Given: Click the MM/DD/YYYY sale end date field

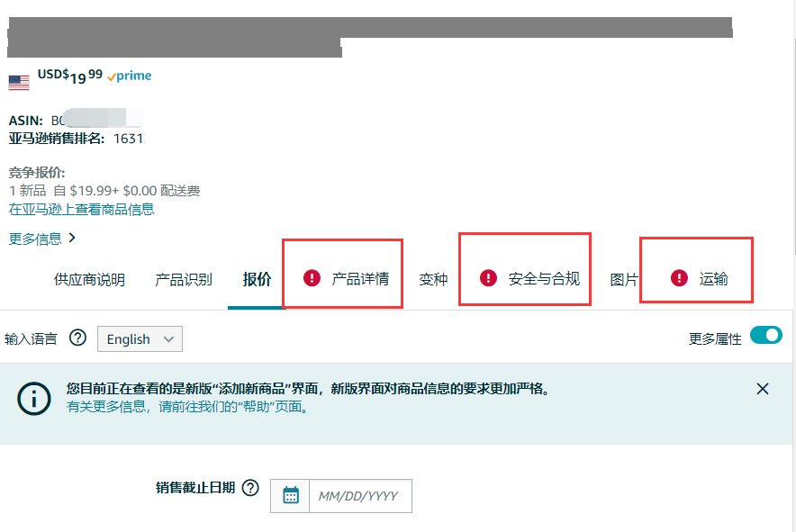Looking at the screenshot, I should pos(360,496).
